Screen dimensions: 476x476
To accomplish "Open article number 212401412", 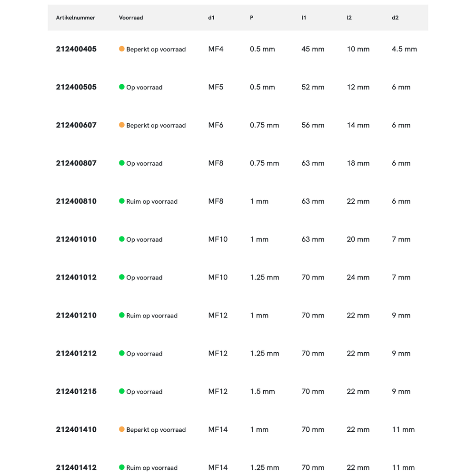I will 76,468.
